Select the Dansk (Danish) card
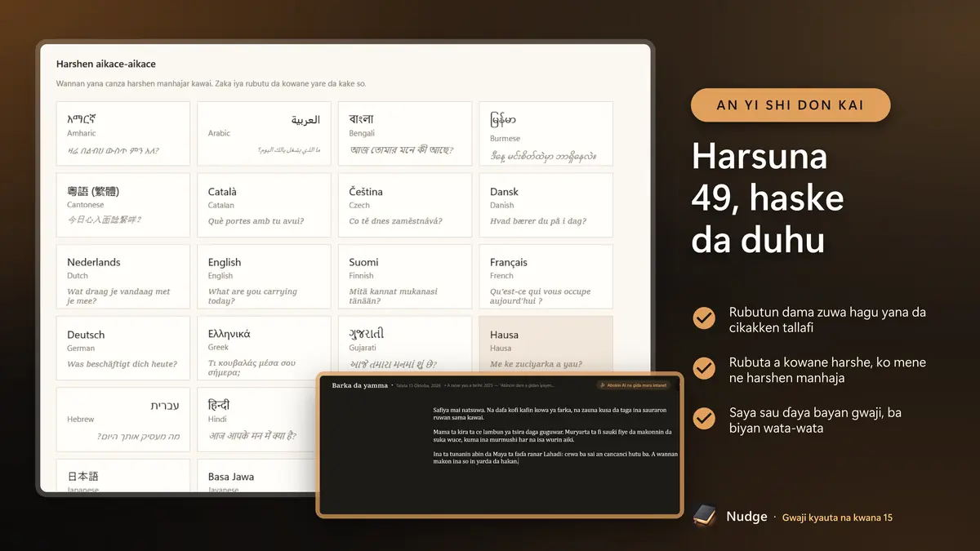The height and width of the screenshot is (551, 980). tap(546, 205)
